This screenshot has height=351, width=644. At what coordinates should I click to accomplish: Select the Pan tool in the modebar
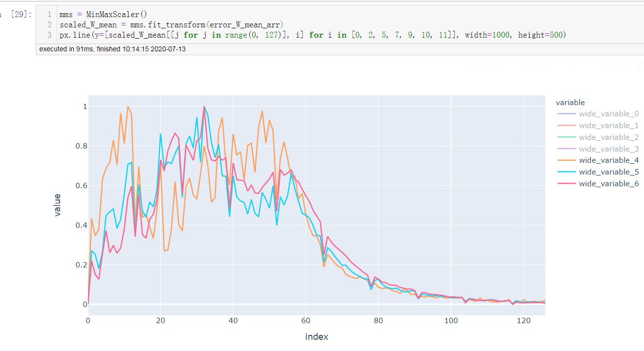click(509, 67)
